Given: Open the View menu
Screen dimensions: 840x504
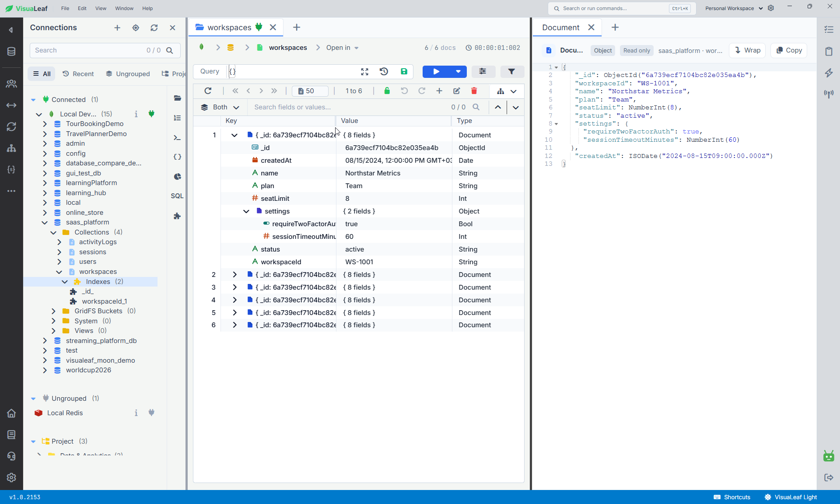Looking at the screenshot, I should coord(101,8).
